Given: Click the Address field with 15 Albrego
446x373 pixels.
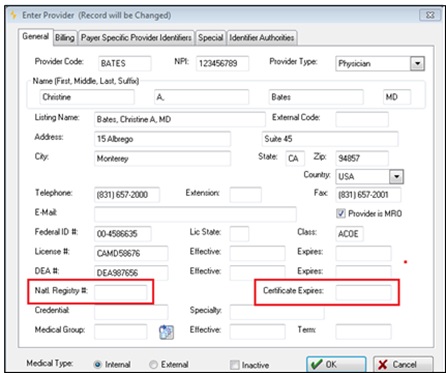Looking at the screenshot, I should pyautogui.click(x=162, y=139).
